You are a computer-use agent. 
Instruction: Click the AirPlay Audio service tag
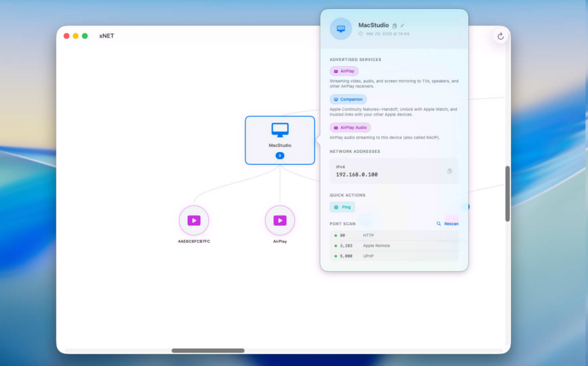click(350, 128)
